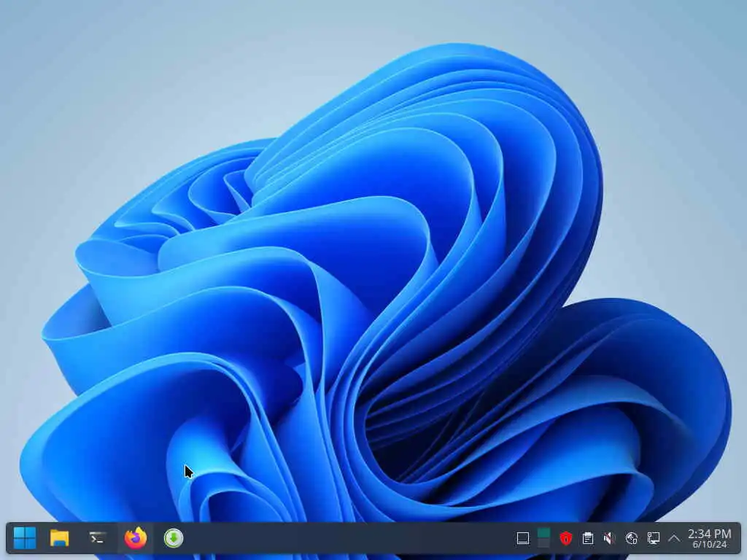
Task: Click the muted volume tray icon
Action: 609,538
